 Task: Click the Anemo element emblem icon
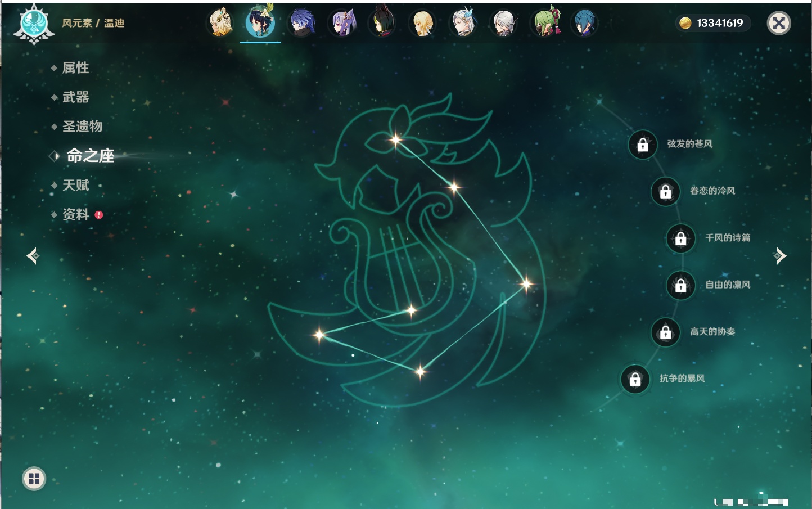[x=34, y=24]
